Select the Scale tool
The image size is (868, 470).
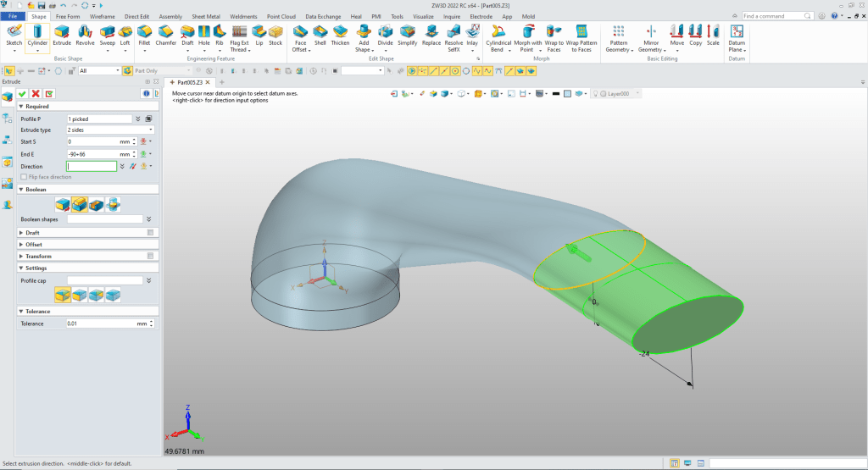pos(713,34)
